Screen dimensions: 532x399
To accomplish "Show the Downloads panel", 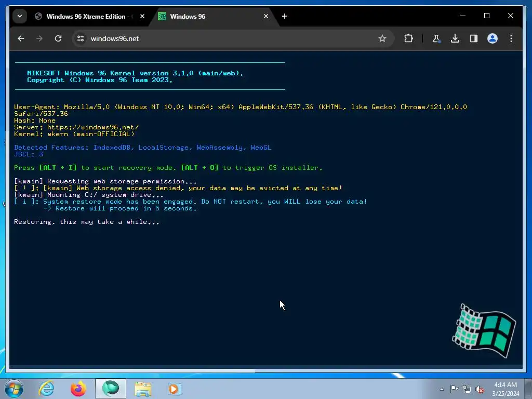I will point(455,38).
